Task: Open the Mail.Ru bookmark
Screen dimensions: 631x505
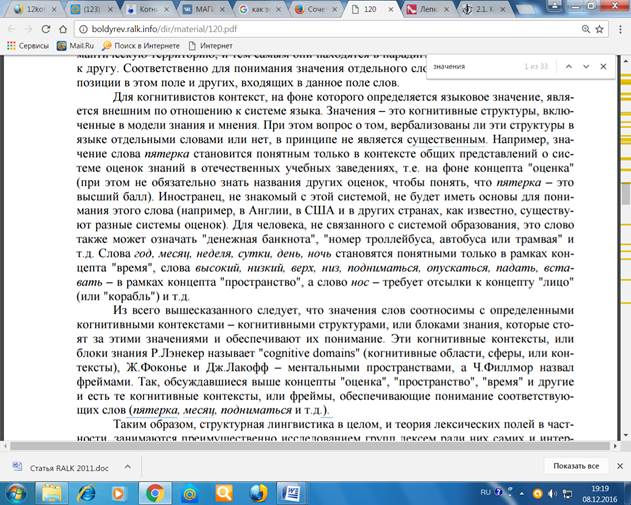Action: click(x=75, y=46)
